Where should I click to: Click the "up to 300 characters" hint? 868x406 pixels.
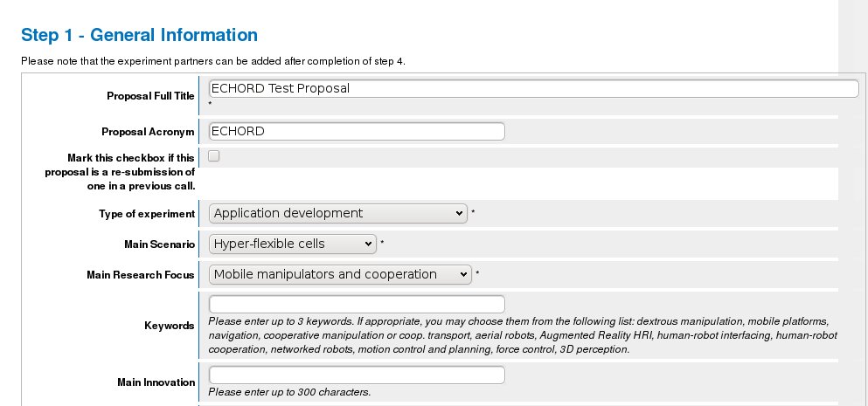pyautogui.click(x=289, y=392)
